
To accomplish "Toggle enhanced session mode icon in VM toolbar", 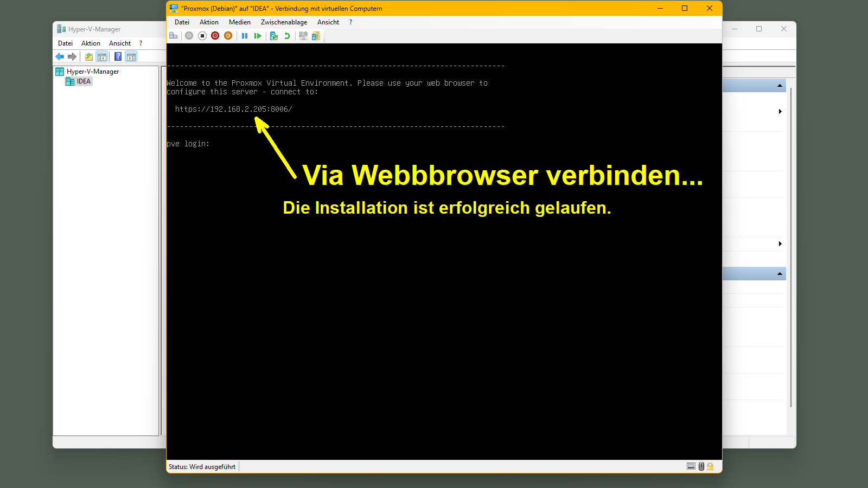I will click(303, 36).
